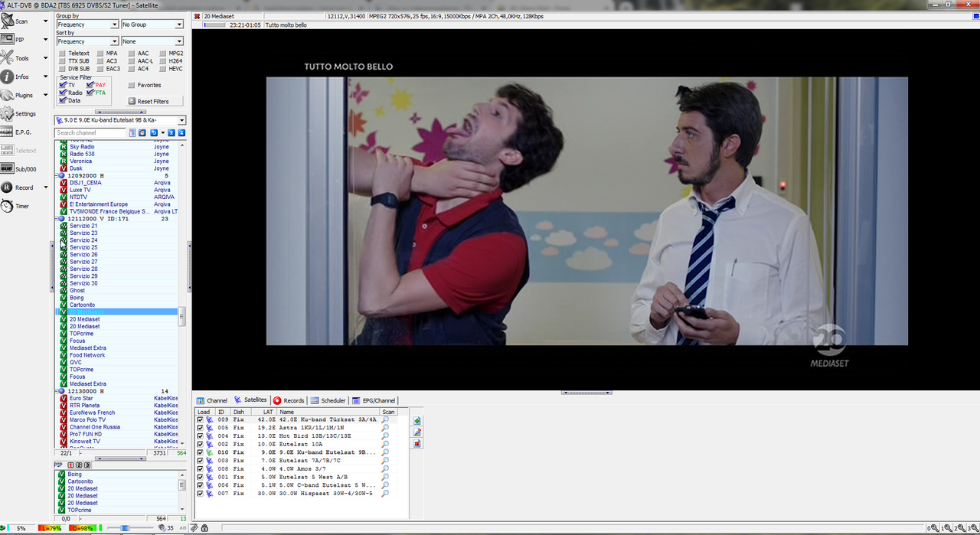The height and width of the screenshot is (535, 980).
Task: Open the Tools wrench icon
Action: pyautogui.click(x=8, y=57)
